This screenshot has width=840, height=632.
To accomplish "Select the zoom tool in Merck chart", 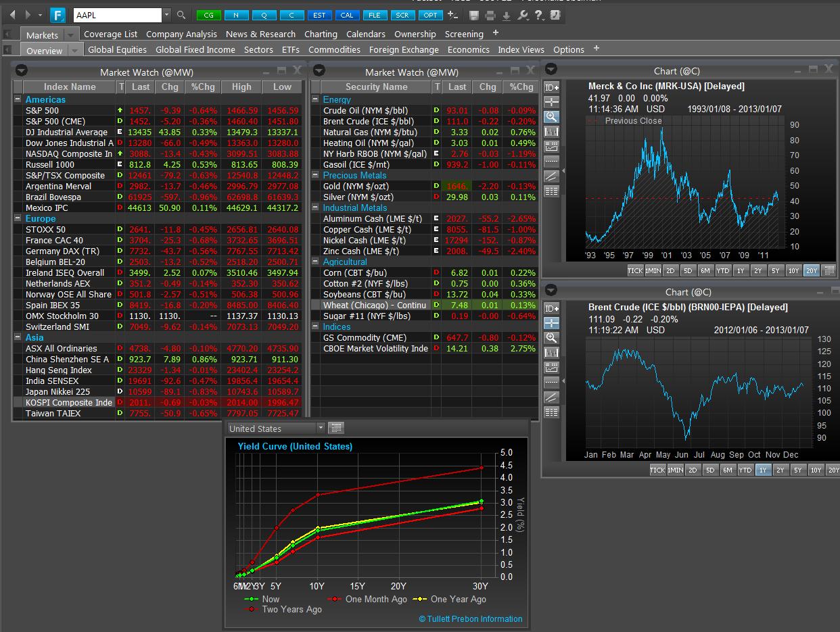I will (x=551, y=117).
